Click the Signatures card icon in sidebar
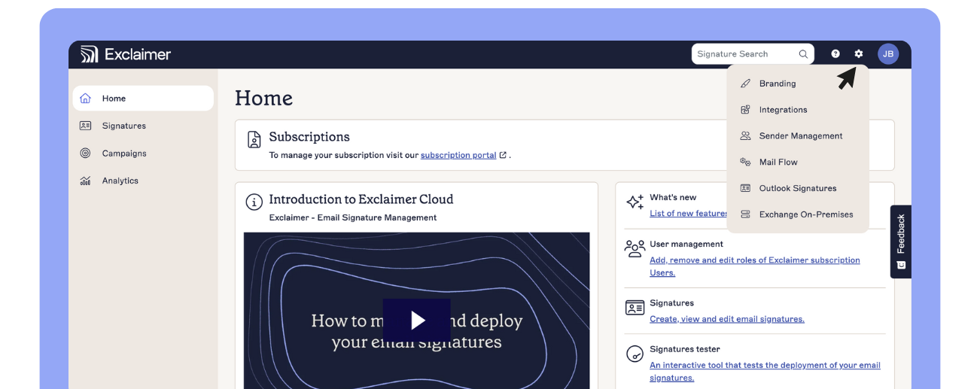 pyautogui.click(x=85, y=126)
